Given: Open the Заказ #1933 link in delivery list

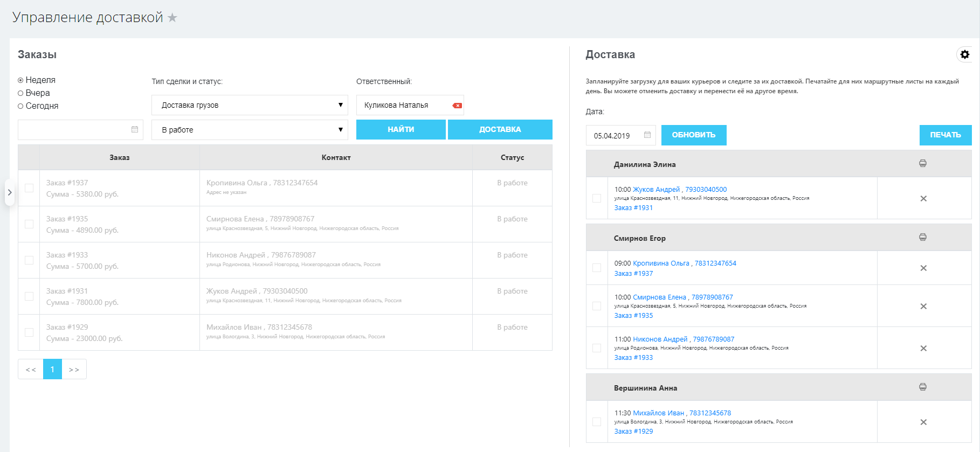Looking at the screenshot, I should (x=633, y=358).
